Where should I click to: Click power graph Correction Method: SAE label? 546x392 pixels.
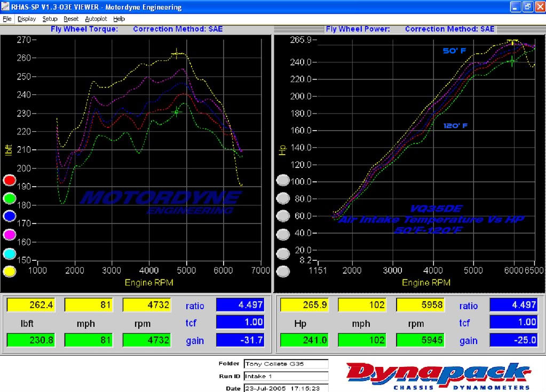click(449, 29)
